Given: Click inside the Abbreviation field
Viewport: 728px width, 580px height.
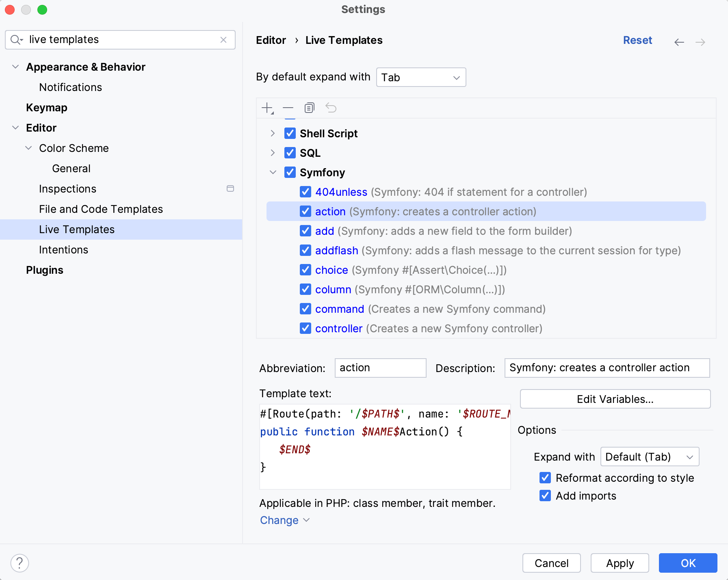Looking at the screenshot, I should (380, 368).
